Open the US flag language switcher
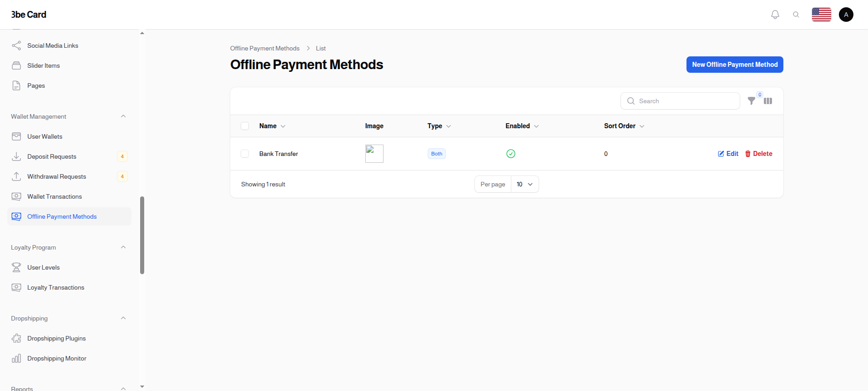 822,15
